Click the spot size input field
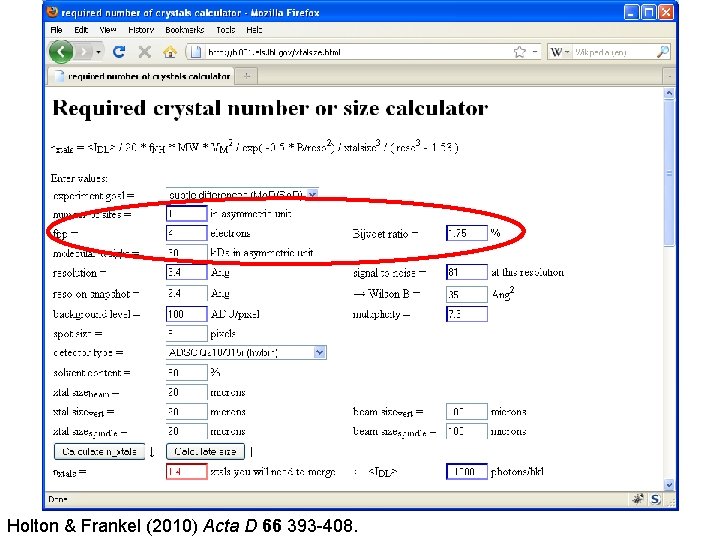This screenshot has height=540, width=720. [x=186, y=333]
